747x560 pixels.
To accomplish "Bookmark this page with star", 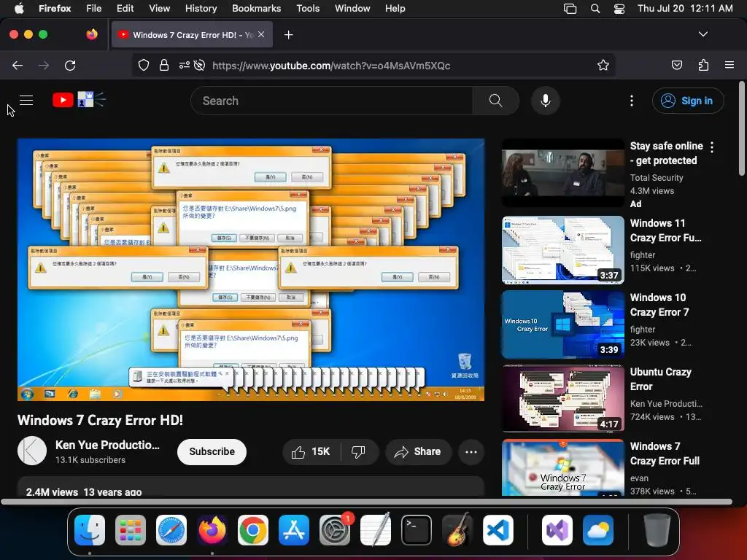I will click(603, 65).
